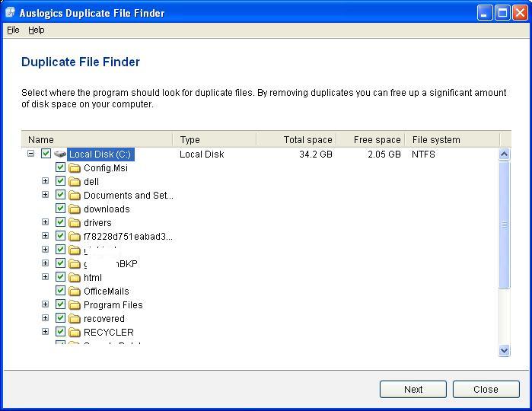
Task: Uncheck the Local Disk (C:) checkbox
Action: 46,154
